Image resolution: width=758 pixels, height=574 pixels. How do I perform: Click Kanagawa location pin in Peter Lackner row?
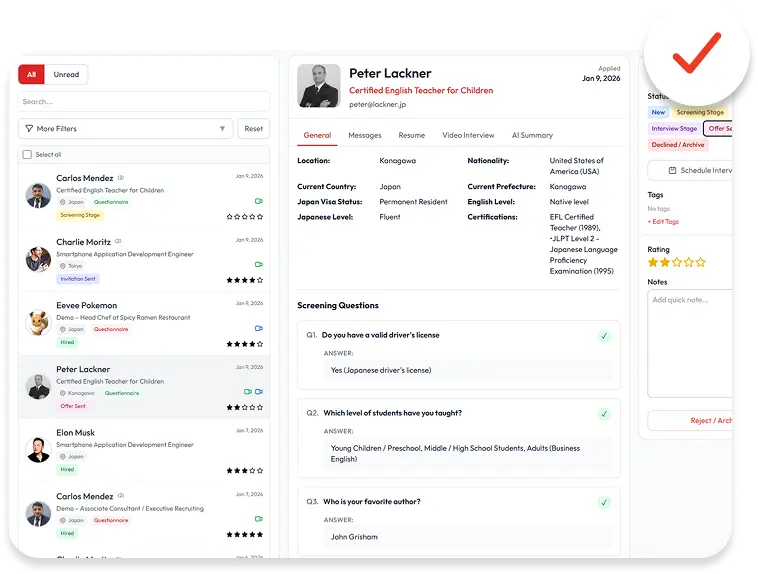[63, 393]
